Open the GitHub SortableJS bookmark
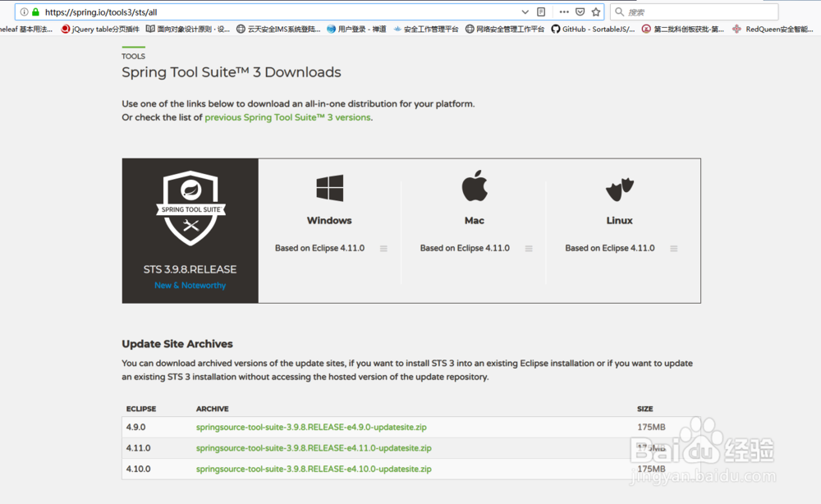 click(x=593, y=30)
